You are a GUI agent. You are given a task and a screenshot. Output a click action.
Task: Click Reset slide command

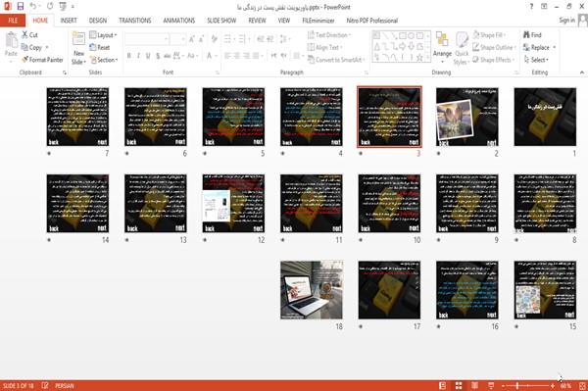tap(100, 47)
